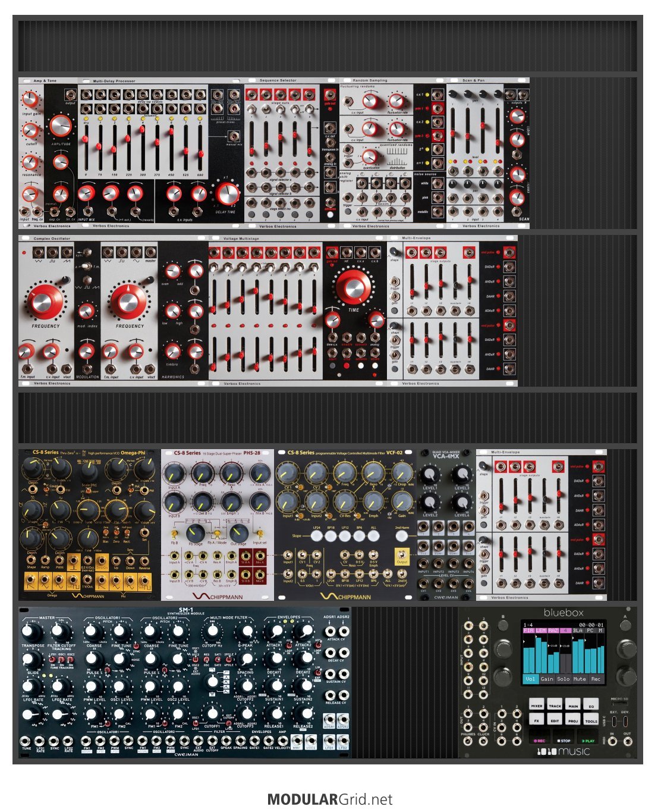Click the Scan & Pan SCAN knob

click(x=518, y=198)
